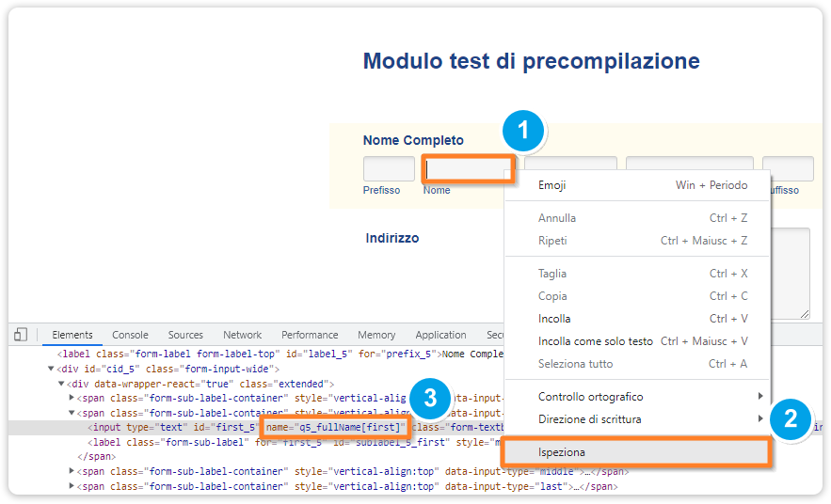Click the inspect element picker icon
The height and width of the screenshot is (504, 831).
[21, 335]
